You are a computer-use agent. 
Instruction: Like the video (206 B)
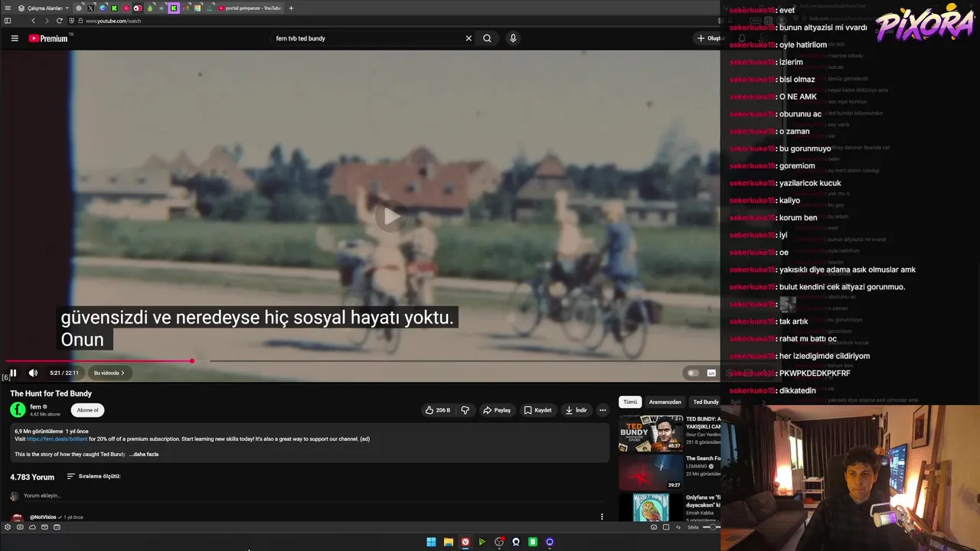pyautogui.click(x=438, y=410)
